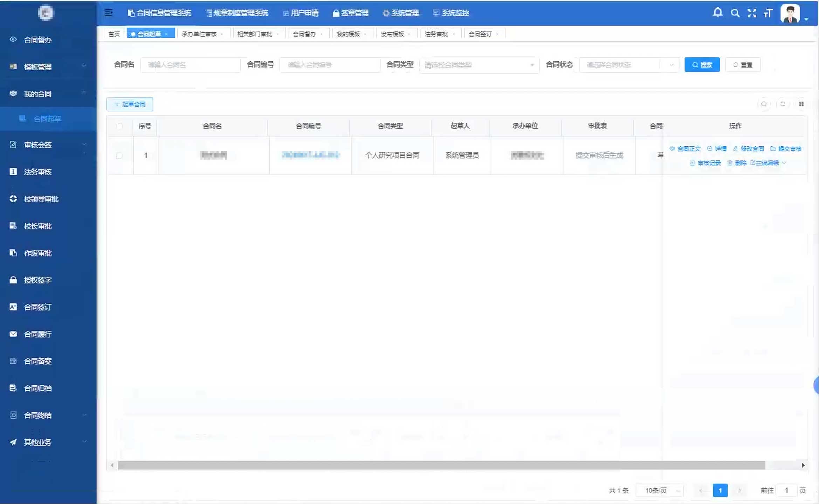Open the 合同类型 dropdown
Viewport: 819px width, 504px height.
479,65
